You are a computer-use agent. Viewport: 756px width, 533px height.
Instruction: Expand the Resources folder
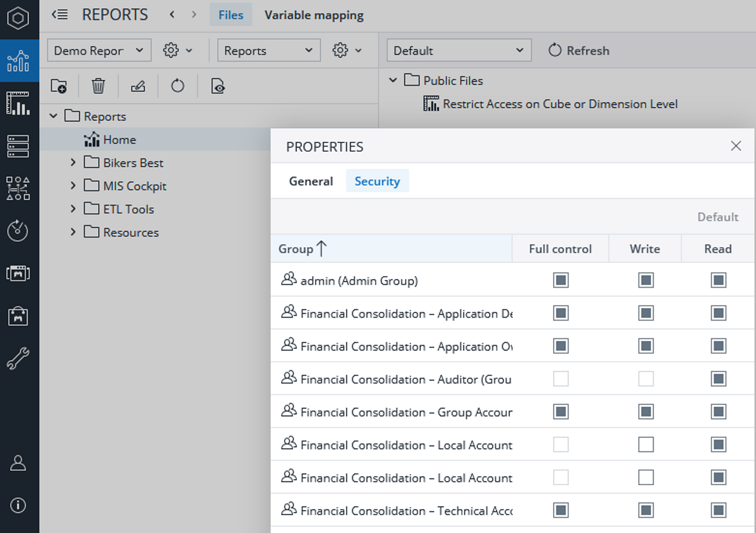(73, 232)
